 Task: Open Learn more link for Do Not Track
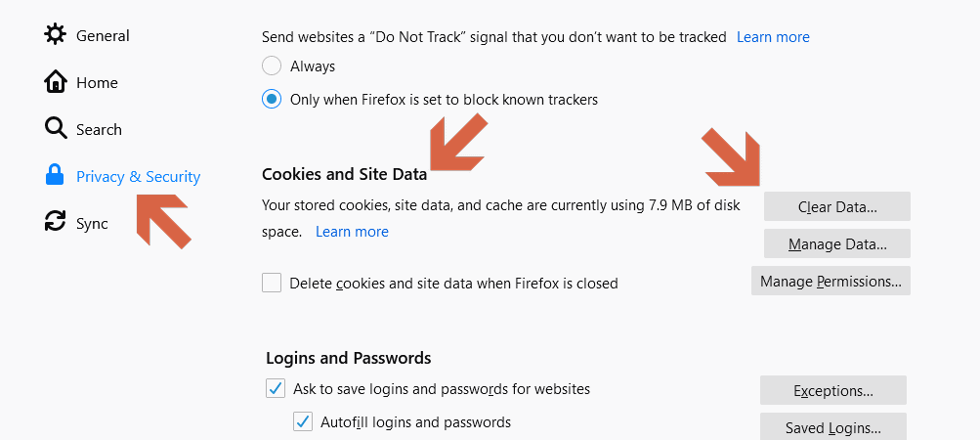(x=773, y=37)
